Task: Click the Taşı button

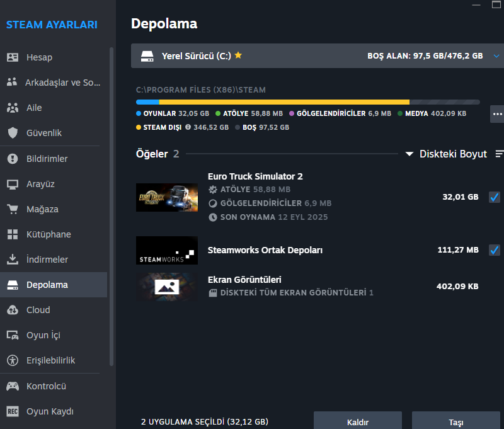Action: (x=455, y=421)
